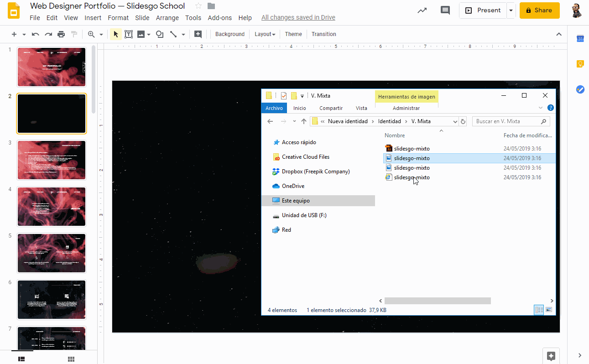Open the Insert menu
The height and width of the screenshot is (364, 589).
point(93,18)
